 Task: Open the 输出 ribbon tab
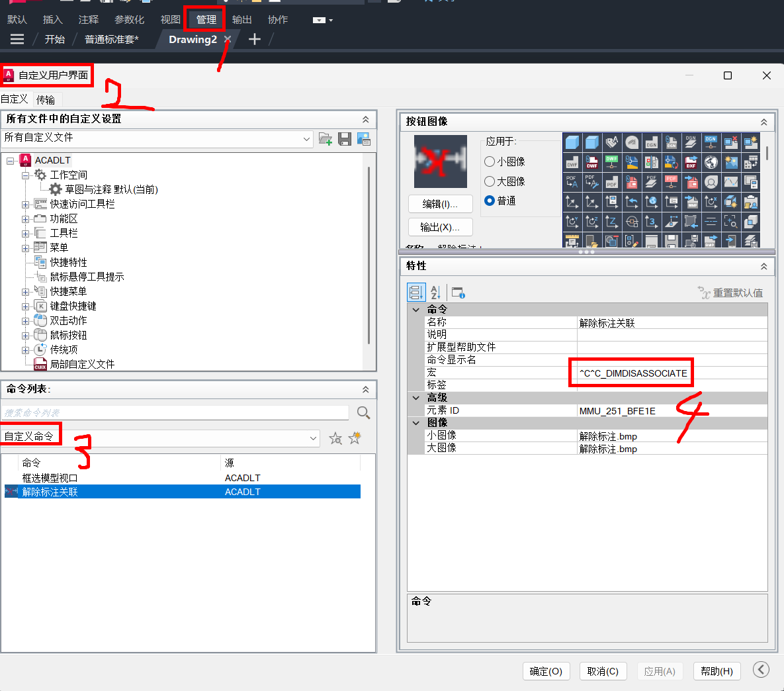242,19
